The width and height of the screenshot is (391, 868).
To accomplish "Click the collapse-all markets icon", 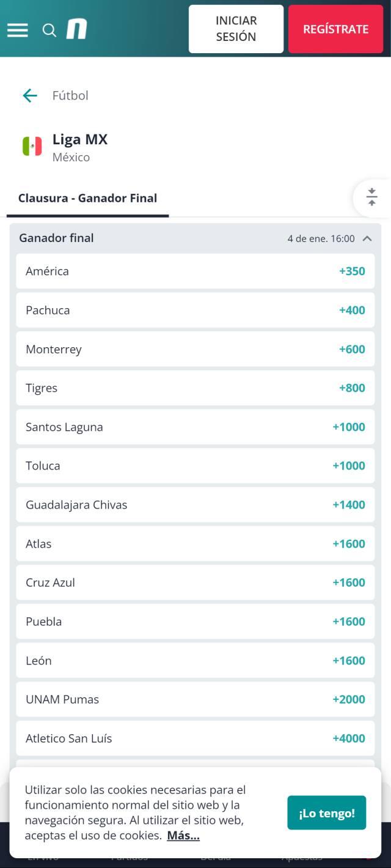I will click(x=371, y=197).
